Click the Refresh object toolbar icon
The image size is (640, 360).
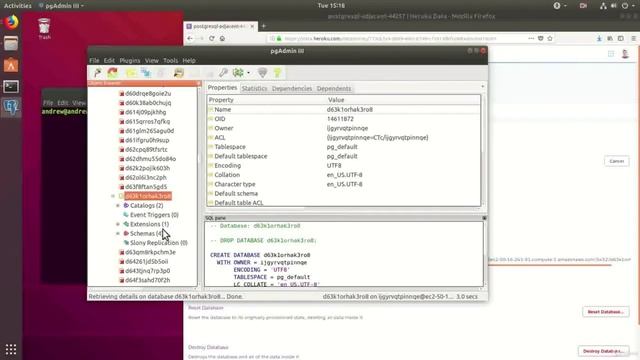tap(113, 73)
